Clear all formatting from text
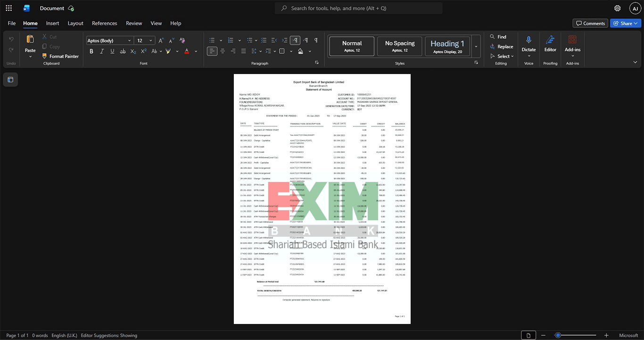This screenshot has width=644, height=340. coord(183,41)
